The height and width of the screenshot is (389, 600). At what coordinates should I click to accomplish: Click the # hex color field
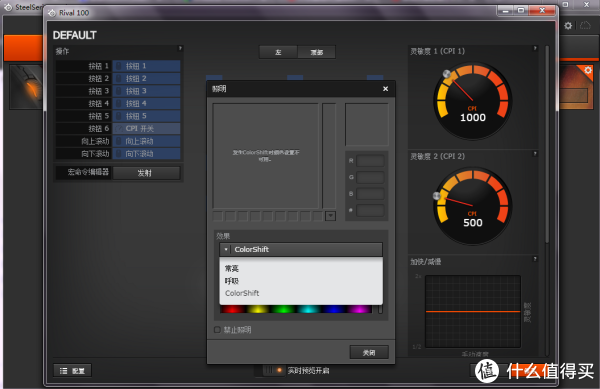coord(370,210)
